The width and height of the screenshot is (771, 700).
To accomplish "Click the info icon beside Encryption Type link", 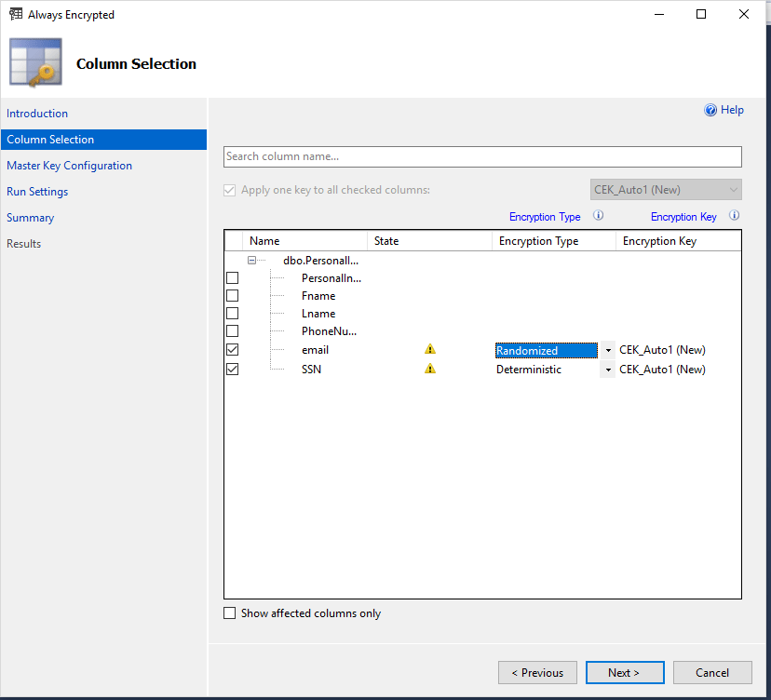I will (599, 216).
